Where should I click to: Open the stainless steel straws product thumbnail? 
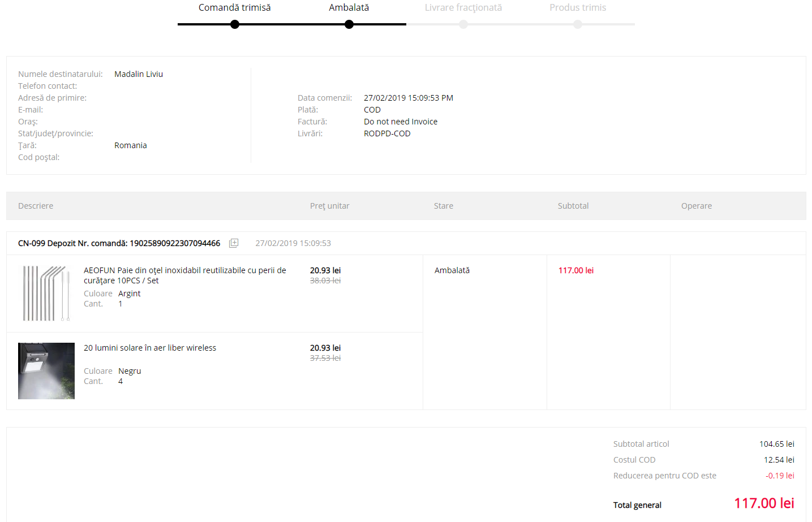(46, 294)
